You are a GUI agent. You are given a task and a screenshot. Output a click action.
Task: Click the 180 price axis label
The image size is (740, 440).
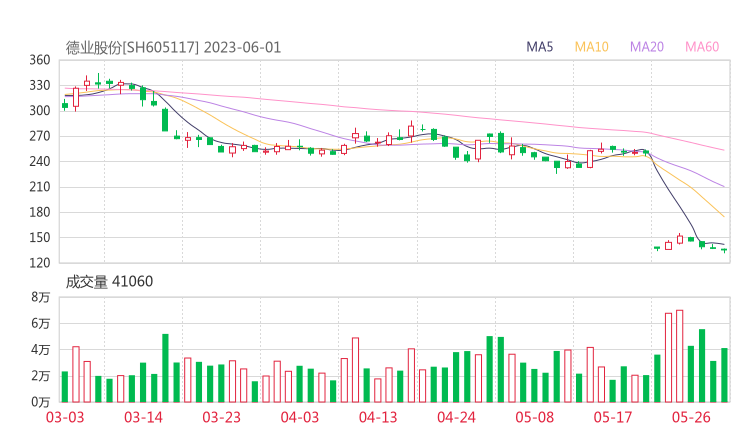(x=40, y=212)
